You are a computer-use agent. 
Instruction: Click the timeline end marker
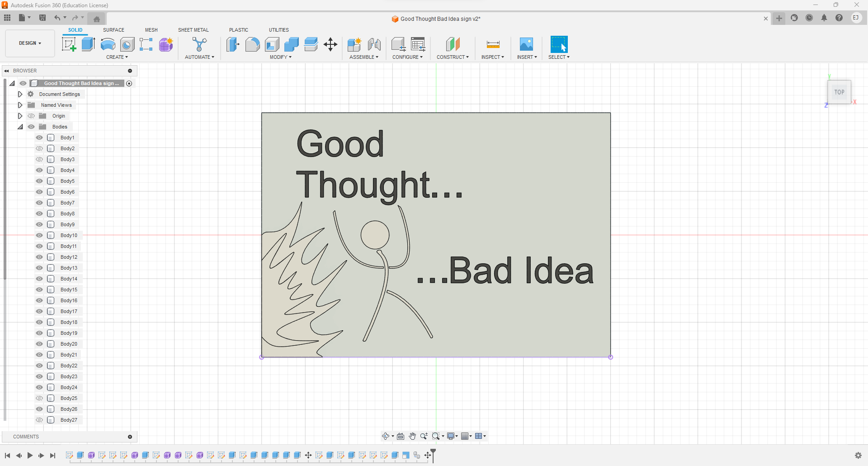tap(433, 455)
